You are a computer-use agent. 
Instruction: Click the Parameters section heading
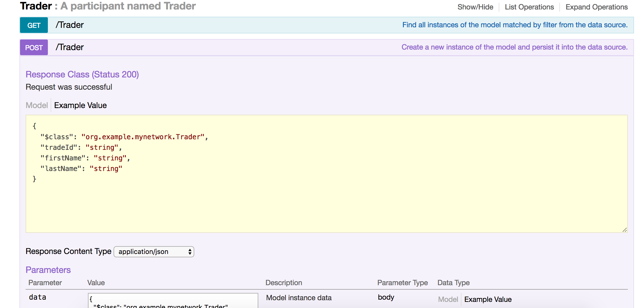48,270
